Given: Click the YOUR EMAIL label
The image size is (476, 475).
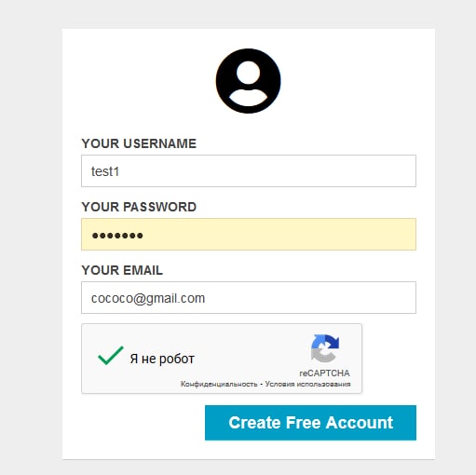Looking at the screenshot, I should (122, 270).
